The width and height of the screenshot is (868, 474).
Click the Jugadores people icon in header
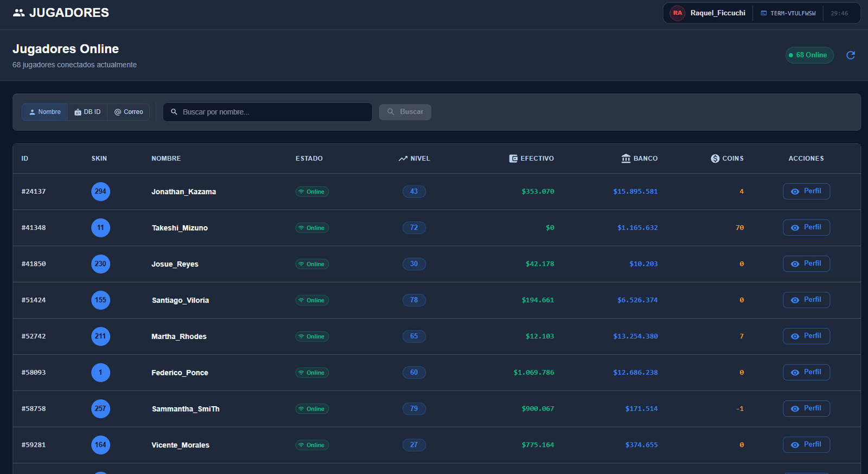tap(19, 12)
